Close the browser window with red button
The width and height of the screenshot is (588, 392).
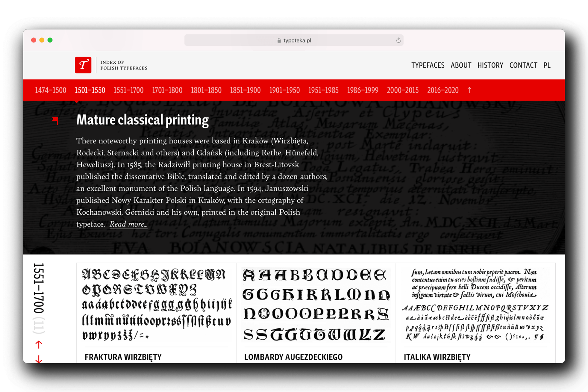(x=34, y=40)
